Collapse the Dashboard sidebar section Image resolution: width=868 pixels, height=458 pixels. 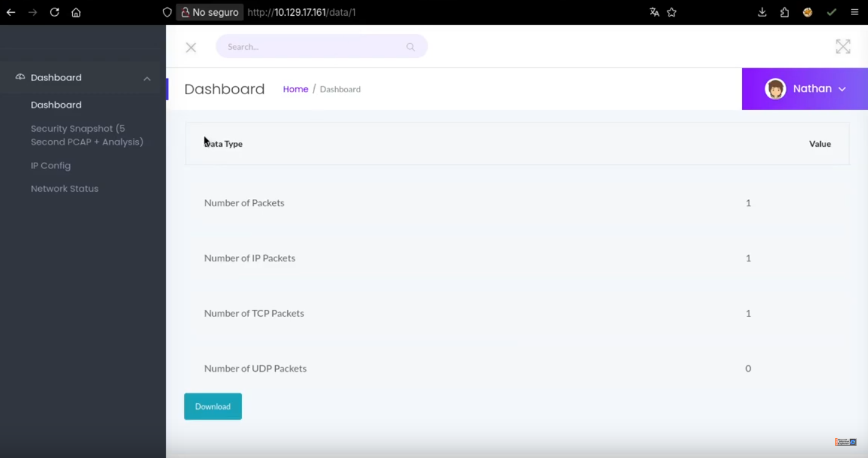click(147, 78)
